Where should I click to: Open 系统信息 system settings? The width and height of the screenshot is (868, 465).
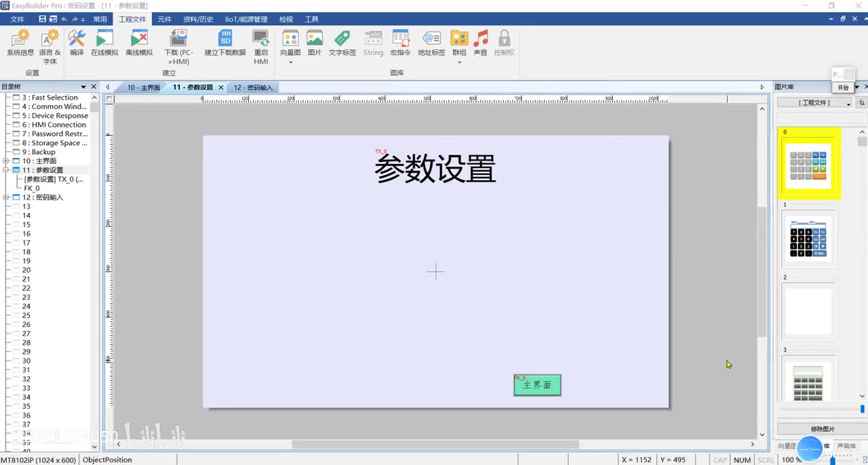coord(20,43)
